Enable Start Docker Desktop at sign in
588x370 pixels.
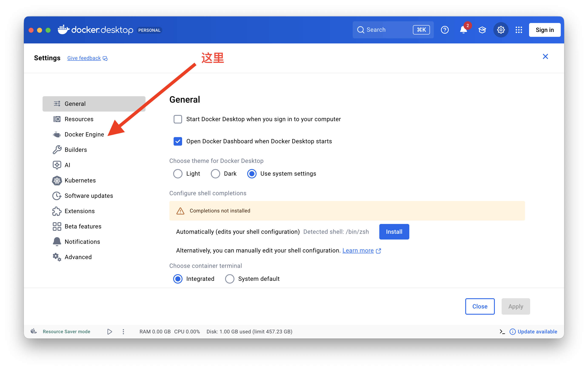tap(177, 119)
